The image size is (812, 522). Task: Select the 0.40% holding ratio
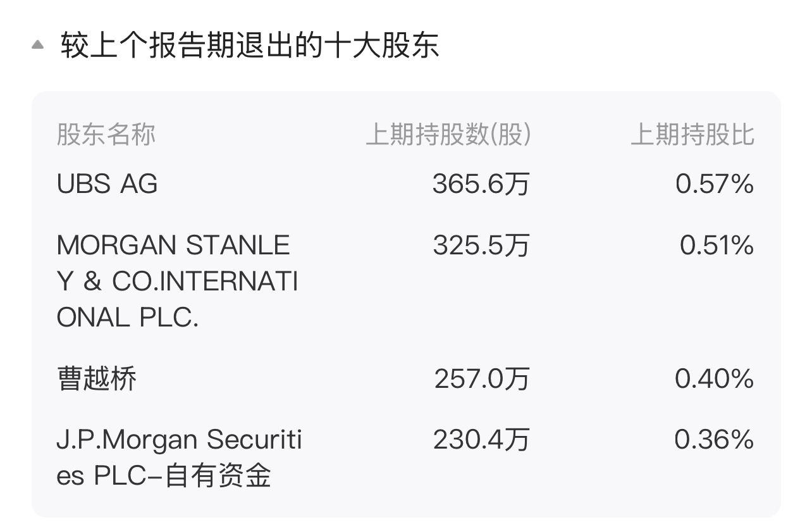pyautogui.click(x=714, y=379)
